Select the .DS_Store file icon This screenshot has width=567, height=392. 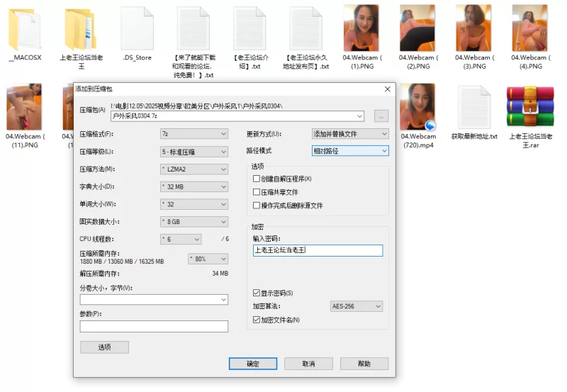[137, 28]
